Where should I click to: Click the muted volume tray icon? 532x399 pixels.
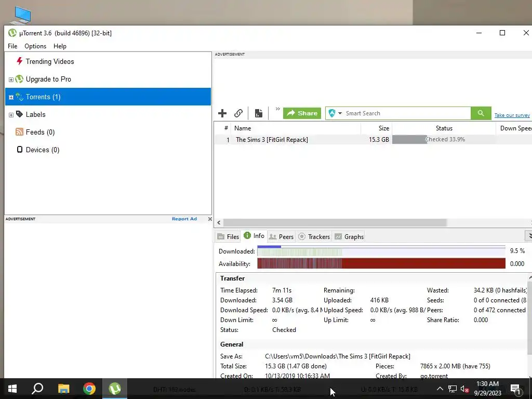(x=465, y=389)
